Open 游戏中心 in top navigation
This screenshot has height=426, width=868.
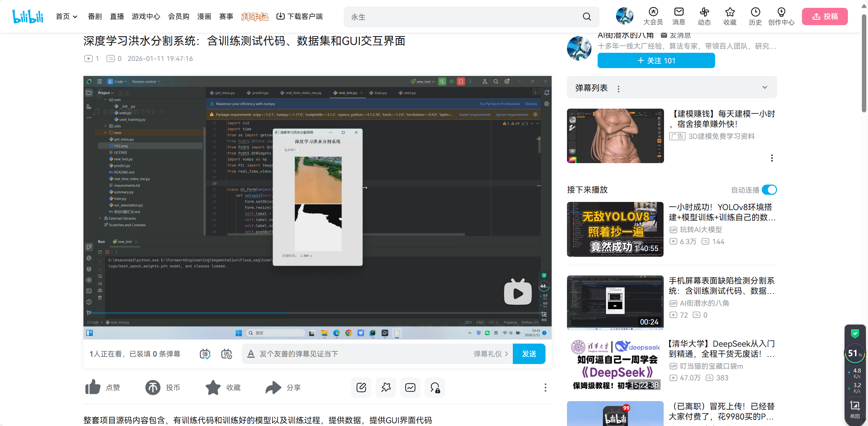[x=146, y=16]
